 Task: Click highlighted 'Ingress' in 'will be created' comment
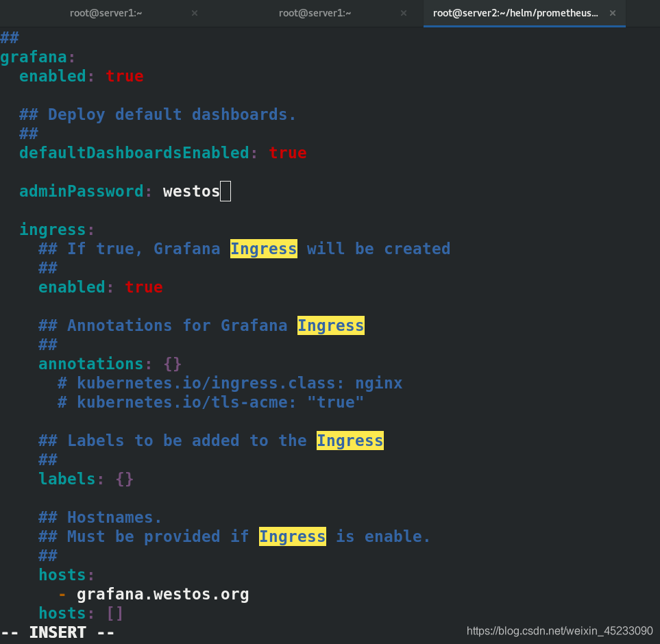(x=263, y=249)
